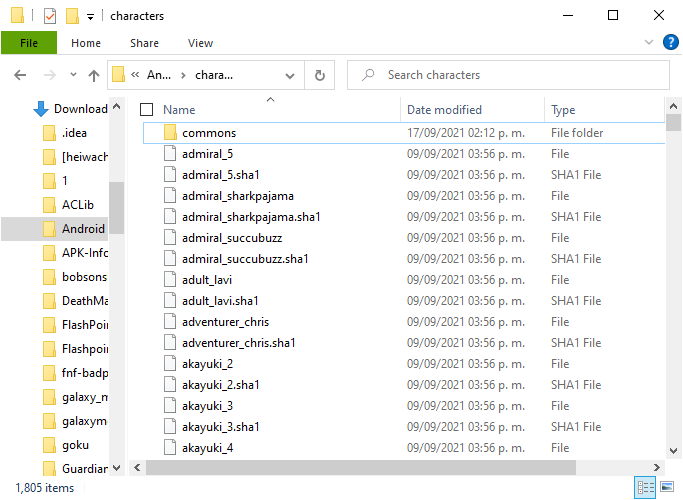The image size is (683, 500).
Task: Click the horizontal scrollbar right arrow
Action: coord(656,467)
